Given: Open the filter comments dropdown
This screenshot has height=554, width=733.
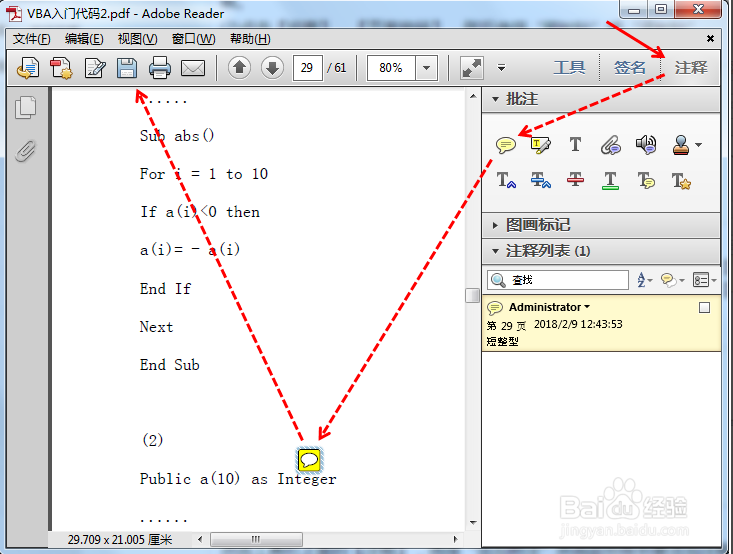Looking at the screenshot, I should click(672, 280).
